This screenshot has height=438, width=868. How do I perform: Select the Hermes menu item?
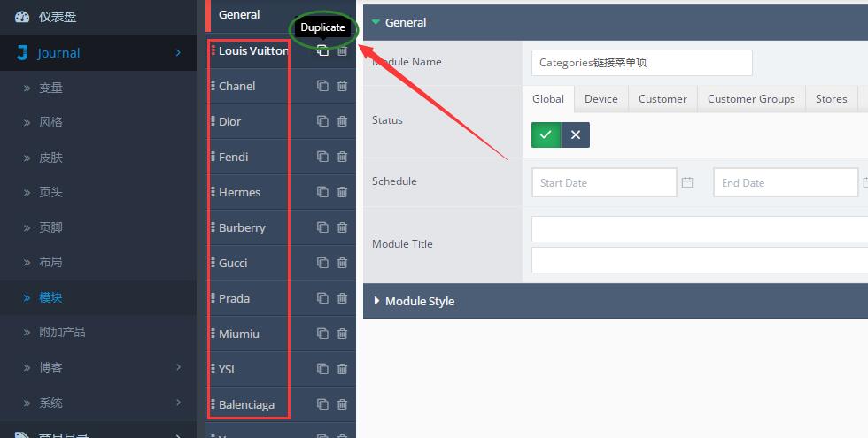[x=239, y=193]
